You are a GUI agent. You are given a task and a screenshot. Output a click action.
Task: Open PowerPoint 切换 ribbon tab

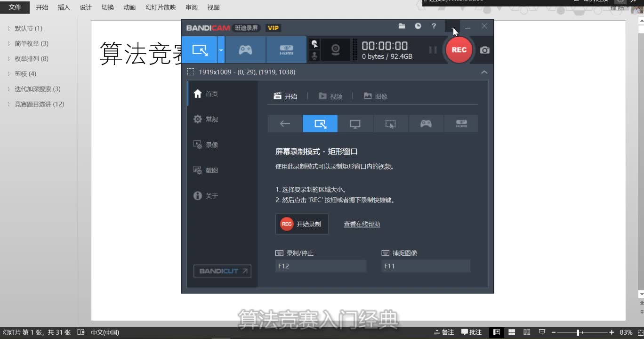tap(107, 8)
